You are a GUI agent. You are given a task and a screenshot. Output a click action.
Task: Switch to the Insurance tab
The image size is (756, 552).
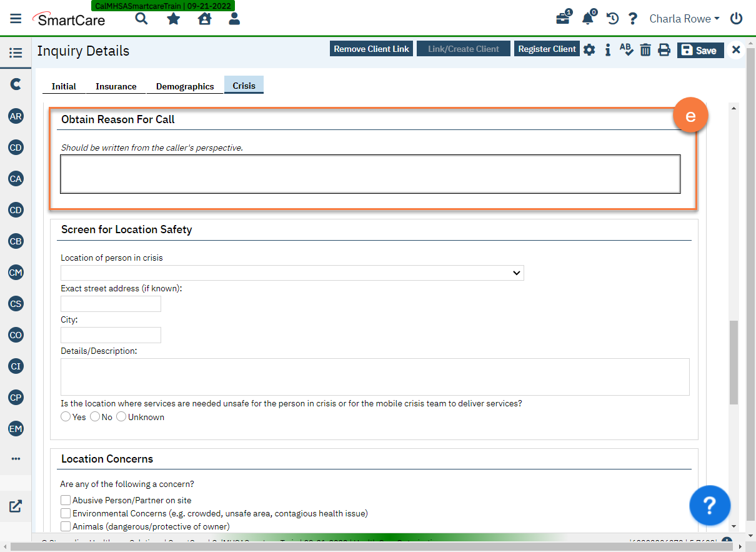pos(115,86)
